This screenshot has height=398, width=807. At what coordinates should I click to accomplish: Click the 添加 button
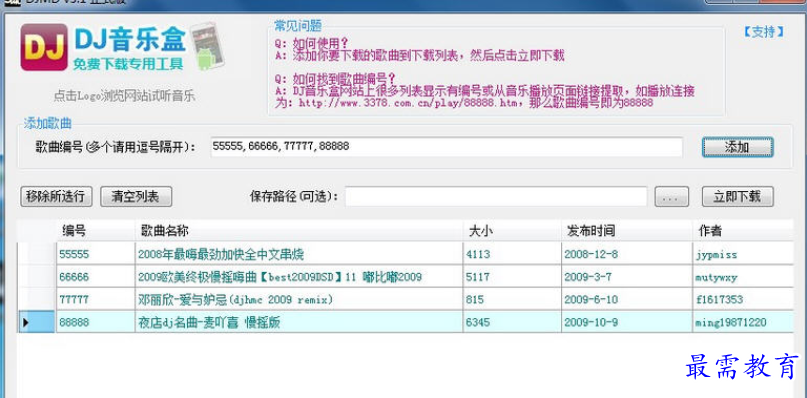click(x=737, y=147)
